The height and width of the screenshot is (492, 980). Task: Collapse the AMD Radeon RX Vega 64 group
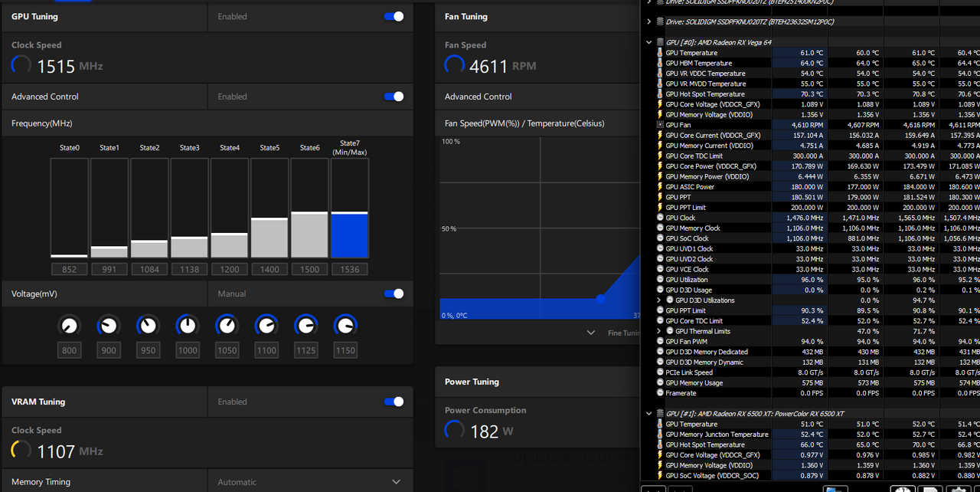(649, 42)
